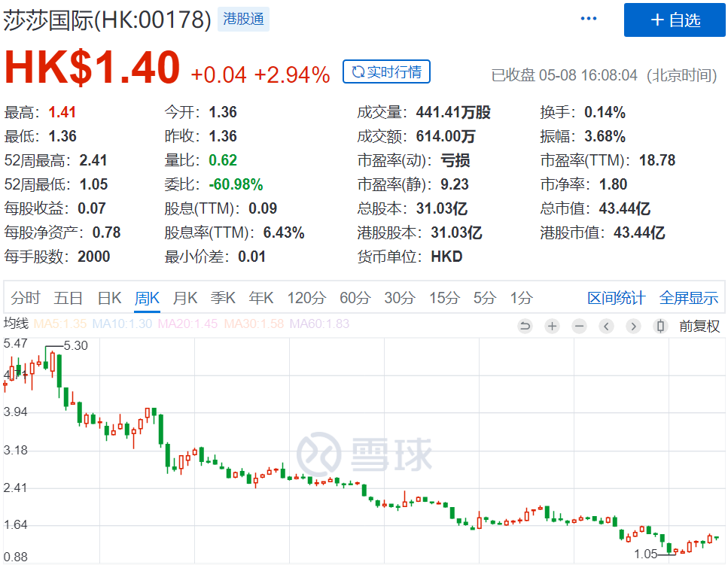
Task: Toggle the MA30:1.58 indicator
Action: [254, 324]
